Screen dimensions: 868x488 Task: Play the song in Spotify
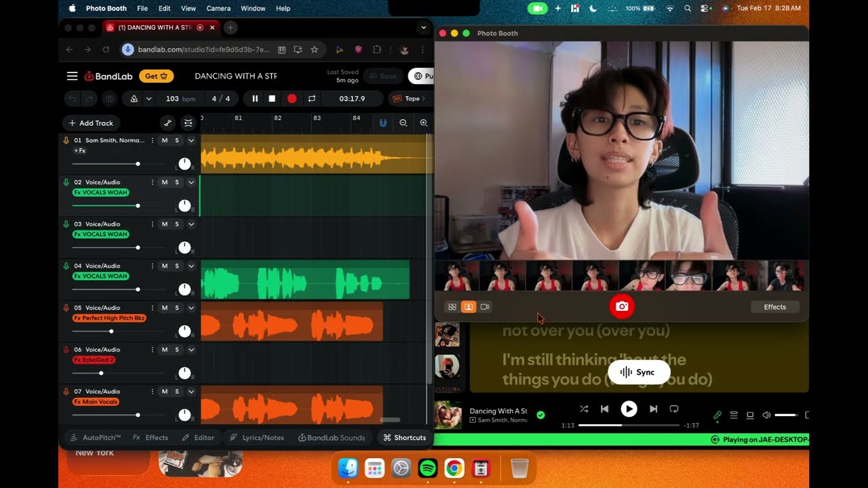click(629, 409)
